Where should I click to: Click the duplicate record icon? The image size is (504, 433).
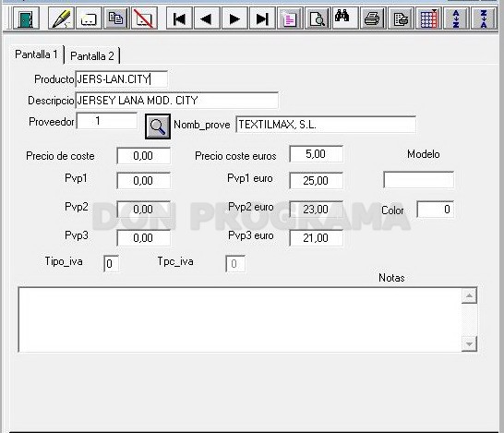point(116,18)
